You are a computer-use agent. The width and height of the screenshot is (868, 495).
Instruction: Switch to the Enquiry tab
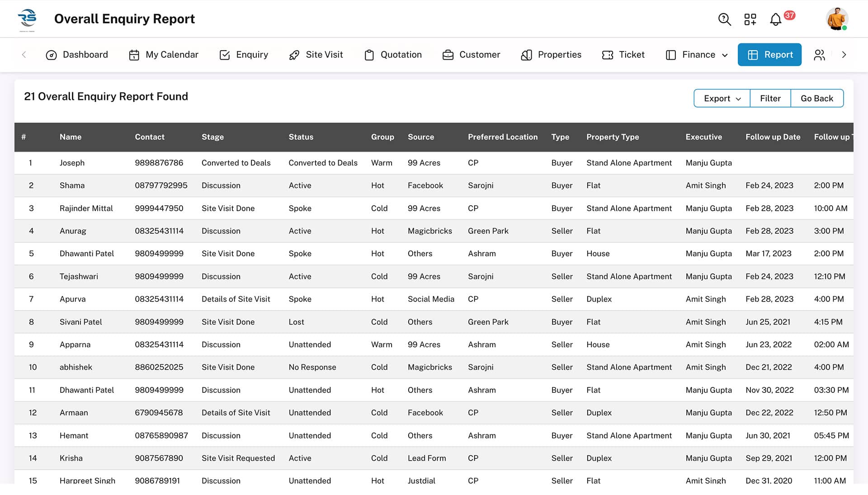pyautogui.click(x=244, y=55)
